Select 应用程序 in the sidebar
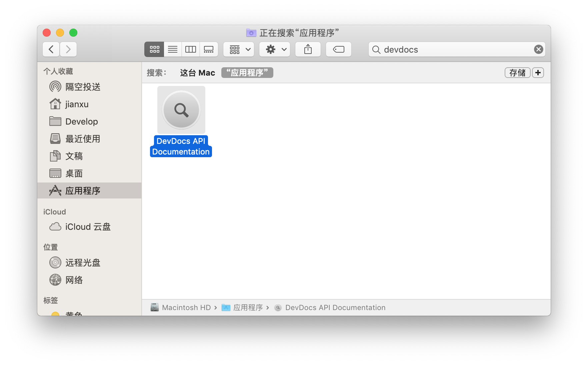The image size is (588, 365). [x=89, y=190]
